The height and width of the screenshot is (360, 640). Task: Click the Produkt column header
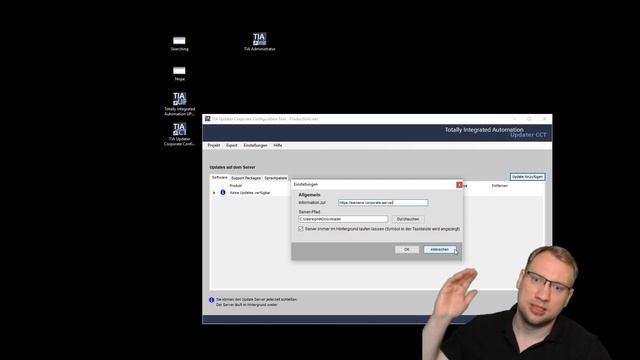pyautogui.click(x=236, y=186)
